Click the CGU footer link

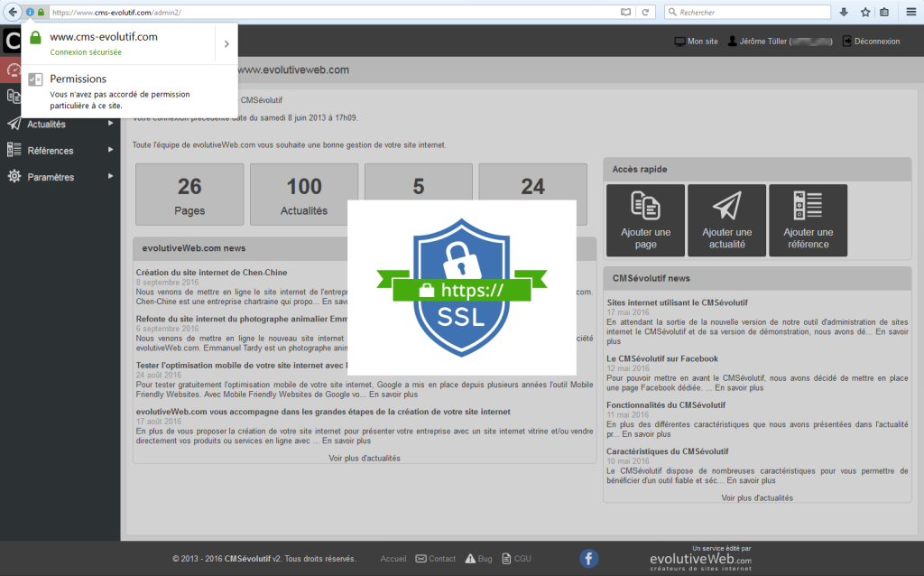(x=516, y=559)
